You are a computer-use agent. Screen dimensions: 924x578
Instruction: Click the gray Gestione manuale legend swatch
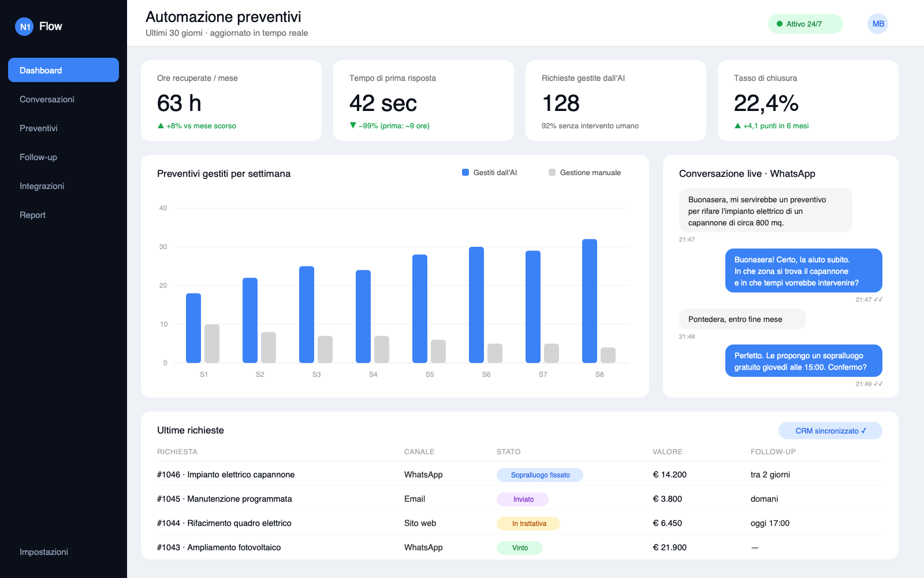click(x=552, y=172)
